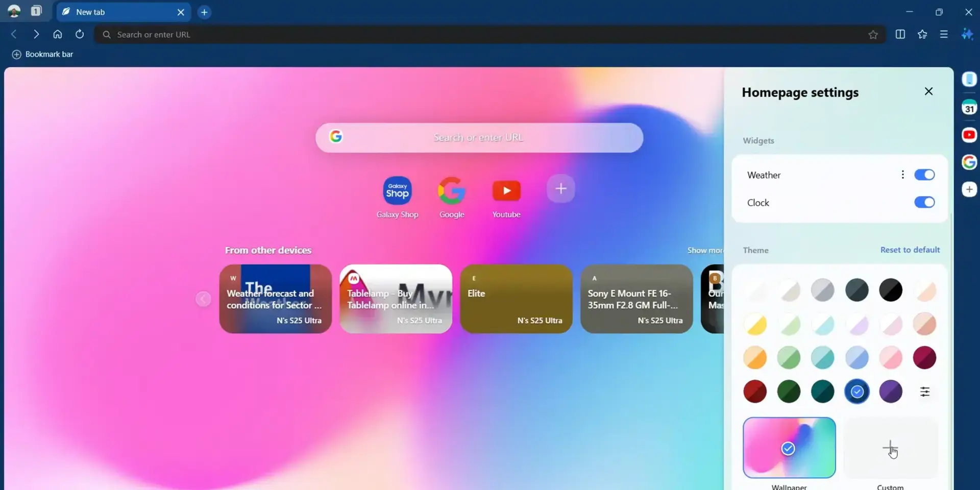Open the YouTube shortcut in the edge panel
The height and width of the screenshot is (490, 980).
tap(969, 135)
